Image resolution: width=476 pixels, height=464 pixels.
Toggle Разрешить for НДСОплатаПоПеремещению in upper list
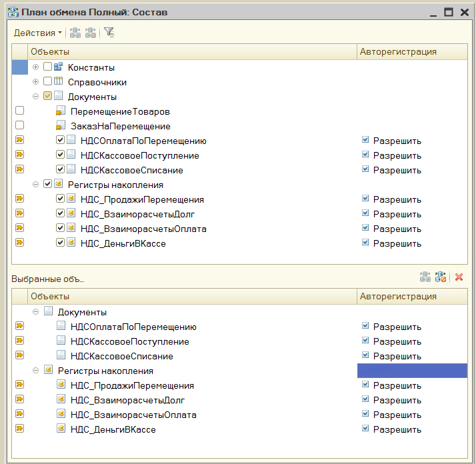point(365,140)
